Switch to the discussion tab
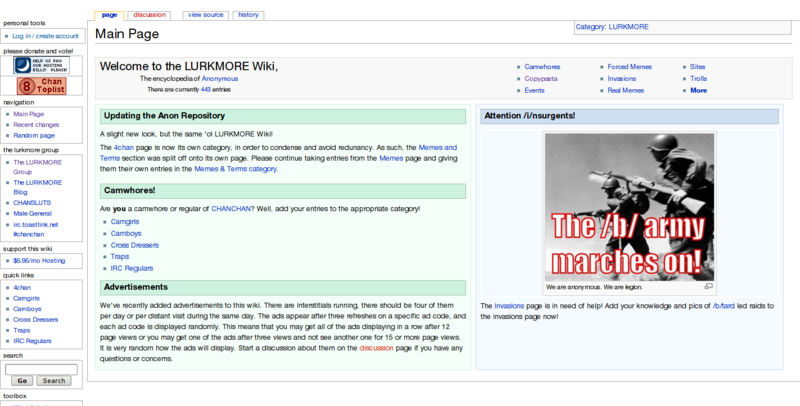800x406 pixels. click(x=148, y=15)
